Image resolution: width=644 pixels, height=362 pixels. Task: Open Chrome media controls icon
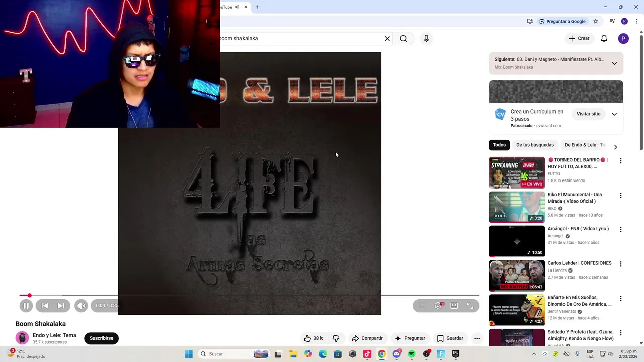(x=612, y=21)
